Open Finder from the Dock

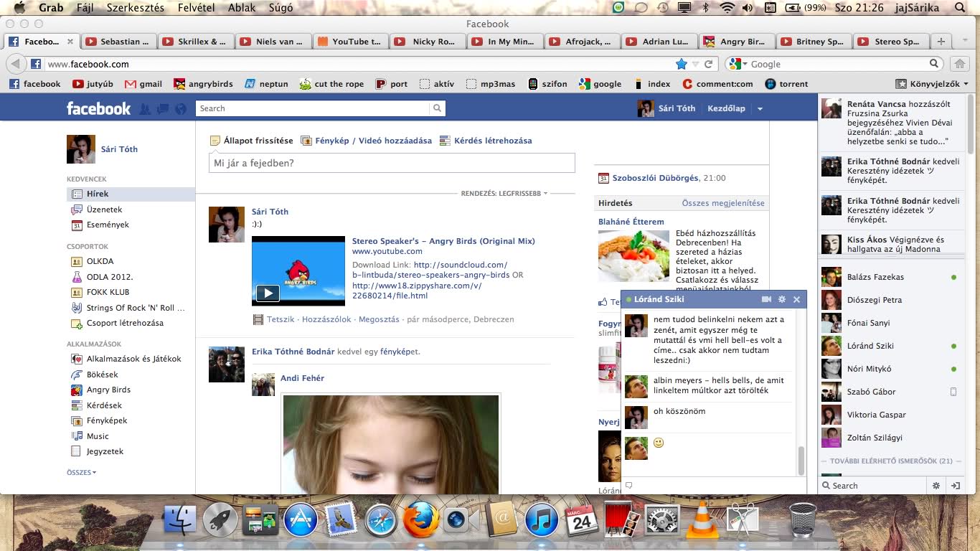pyautogui.click(x=180, y=519)
